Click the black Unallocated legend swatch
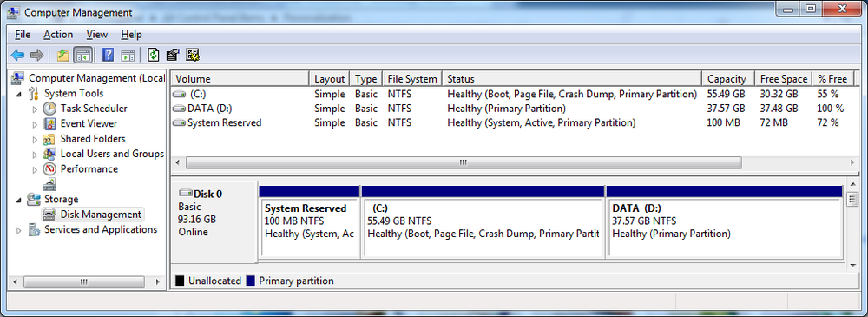Viewport: 868px width, 317px height. pyautogui.click(x=180, y=281)
